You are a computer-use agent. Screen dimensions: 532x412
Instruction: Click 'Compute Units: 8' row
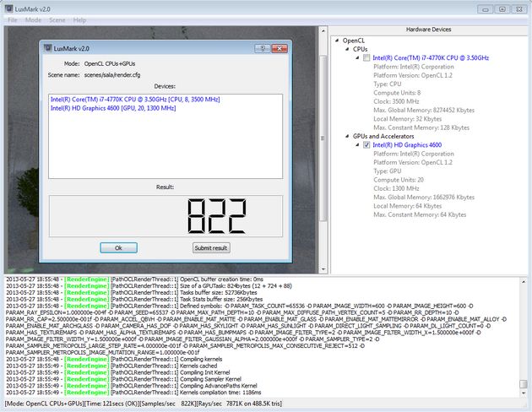(397, 93)
